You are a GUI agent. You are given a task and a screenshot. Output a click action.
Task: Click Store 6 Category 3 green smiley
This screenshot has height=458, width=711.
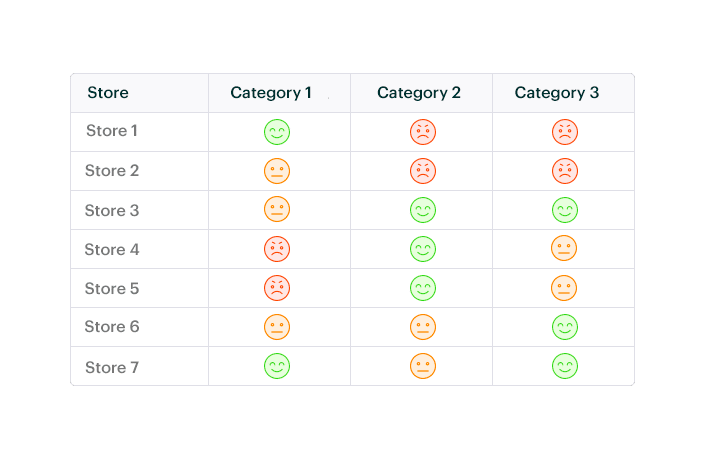coord(565,327)
